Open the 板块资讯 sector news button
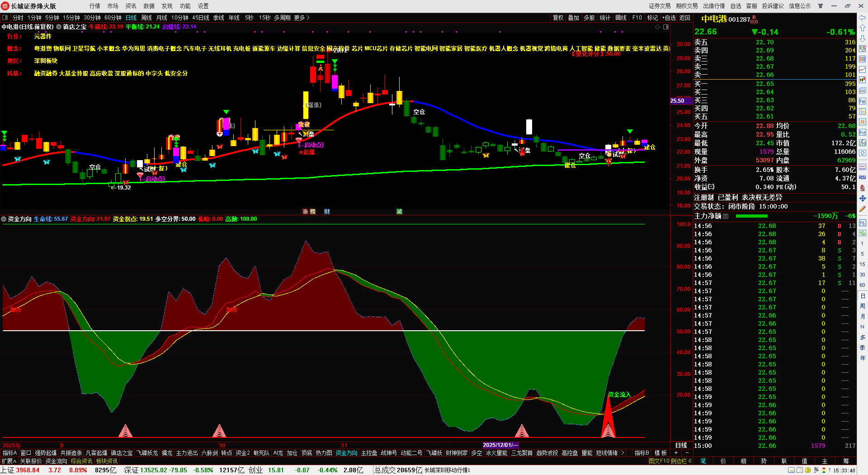The image size is (868, 475). pyautogui.click(x=107, y=461)
